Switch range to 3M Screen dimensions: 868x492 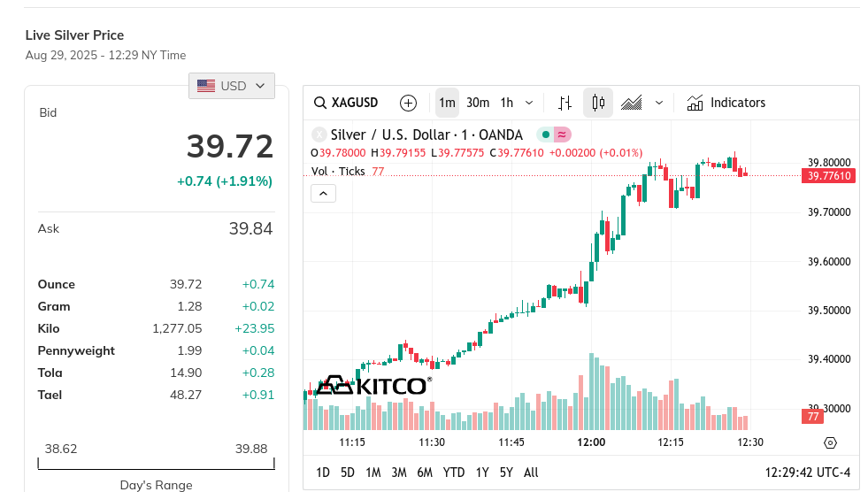[x=398, y=473]
